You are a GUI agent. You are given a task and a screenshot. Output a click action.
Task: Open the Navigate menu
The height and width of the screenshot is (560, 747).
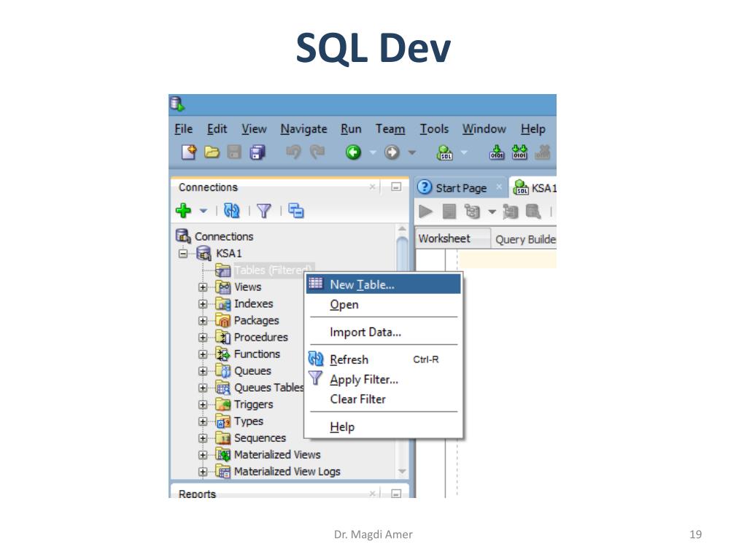(303, 129)
